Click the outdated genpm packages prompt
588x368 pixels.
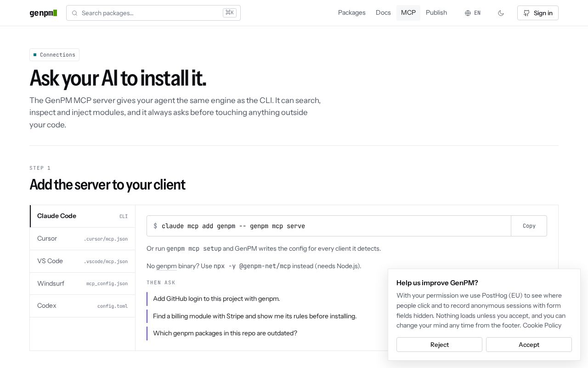pos(225,333)
